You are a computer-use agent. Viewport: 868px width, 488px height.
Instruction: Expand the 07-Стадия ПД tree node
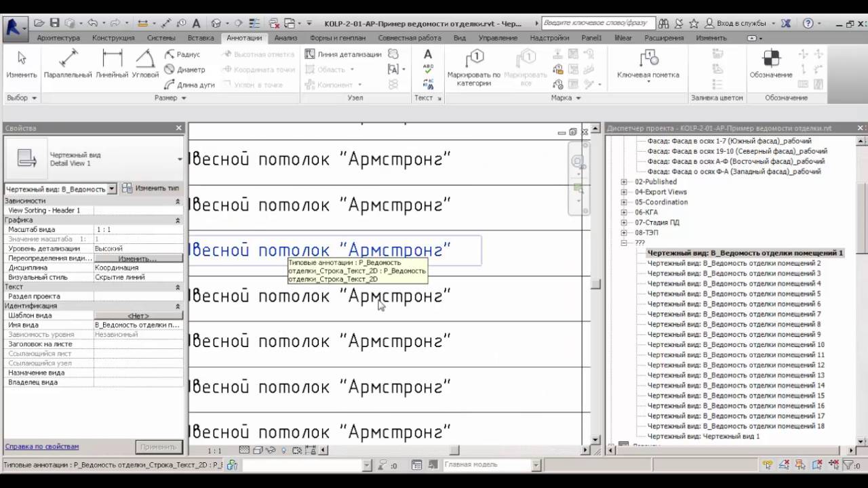[x=624, y=222]
